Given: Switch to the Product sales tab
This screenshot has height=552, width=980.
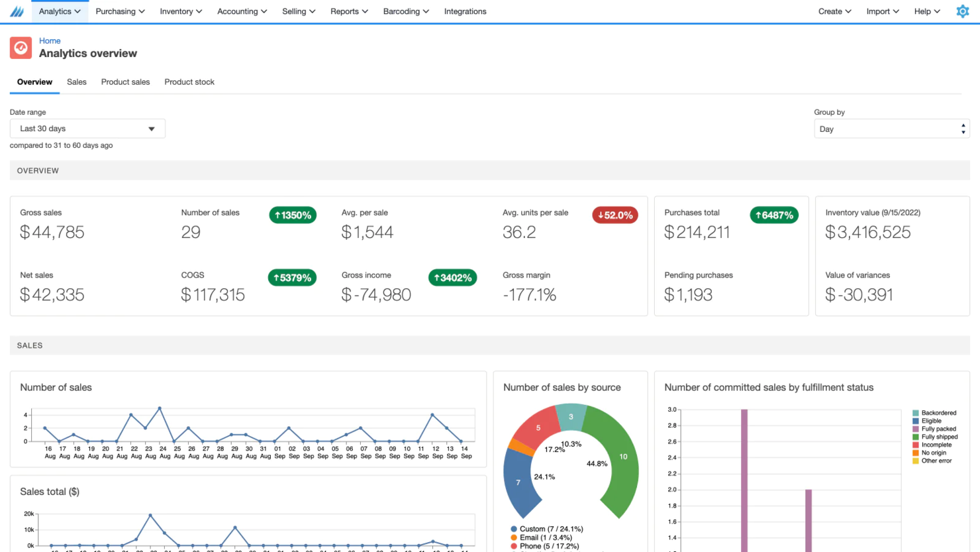Looking at the screenshot, I should tap(125, 82).
